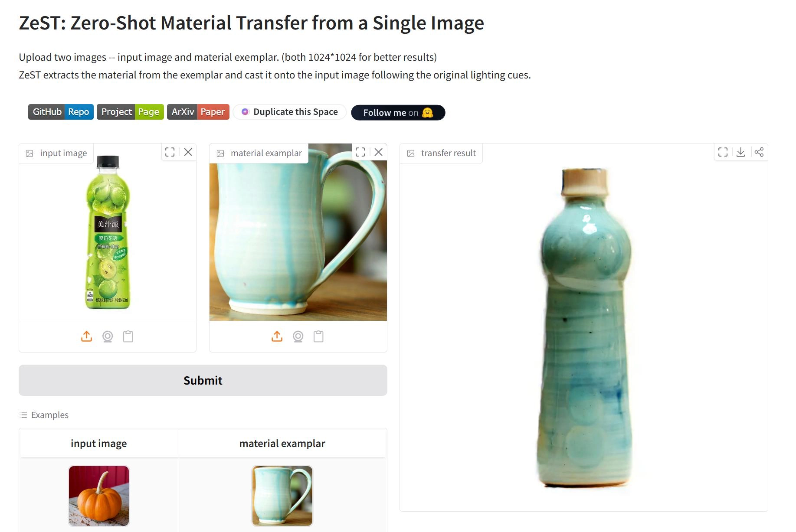Viewport: 796px width, 532px height.
Task: Remove the uploaded input image
Action: (188, 152)
